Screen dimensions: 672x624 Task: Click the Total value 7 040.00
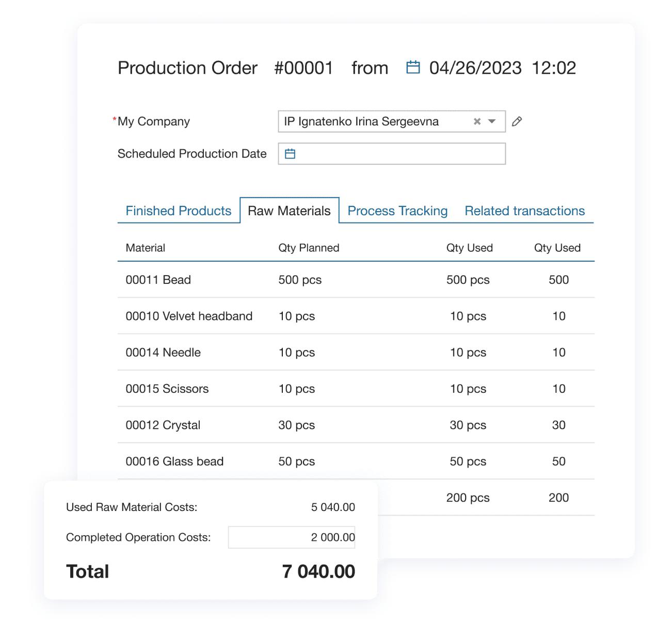(318, 571)
